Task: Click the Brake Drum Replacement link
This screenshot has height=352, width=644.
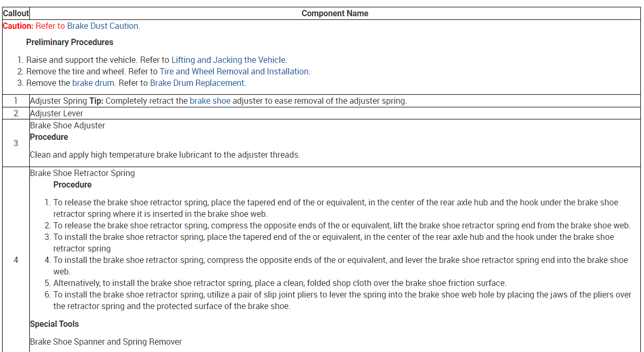Action: [197, 83]
